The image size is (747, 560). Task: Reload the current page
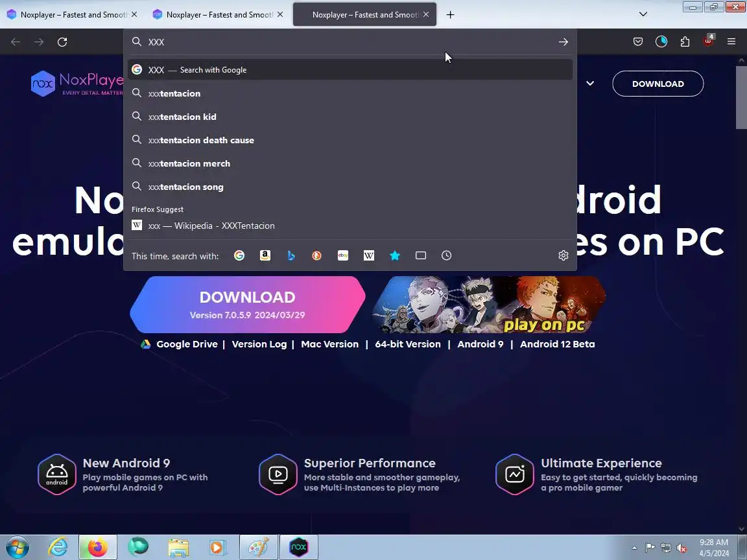point(62,42)
